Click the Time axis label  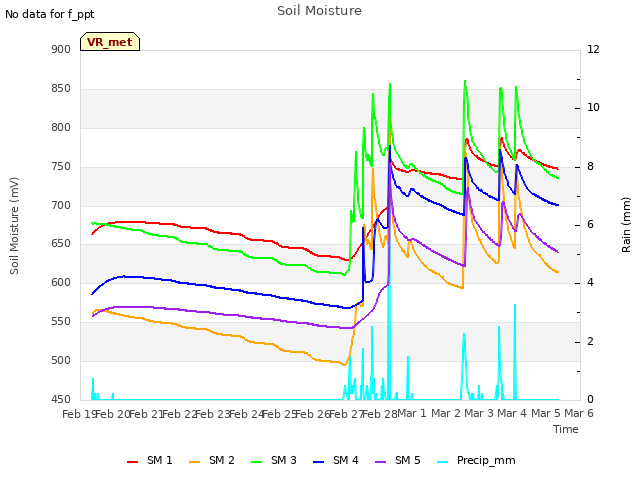pyautogui.click(x=566, y=429)
